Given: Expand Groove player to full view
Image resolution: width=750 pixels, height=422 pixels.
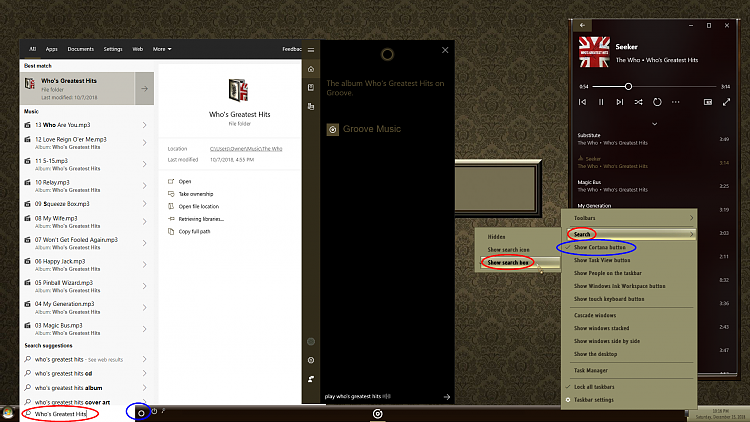Looking at the screenshot, I should [727, 102].
